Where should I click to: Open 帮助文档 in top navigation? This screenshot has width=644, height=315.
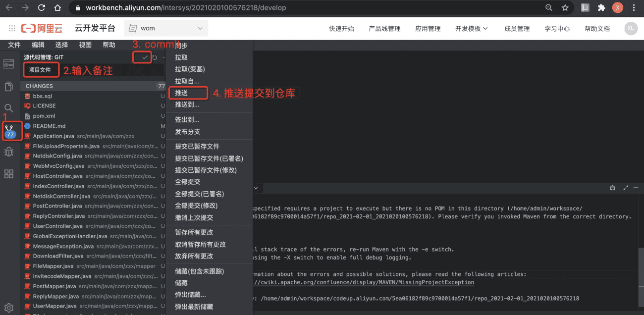tap(597, 29)
